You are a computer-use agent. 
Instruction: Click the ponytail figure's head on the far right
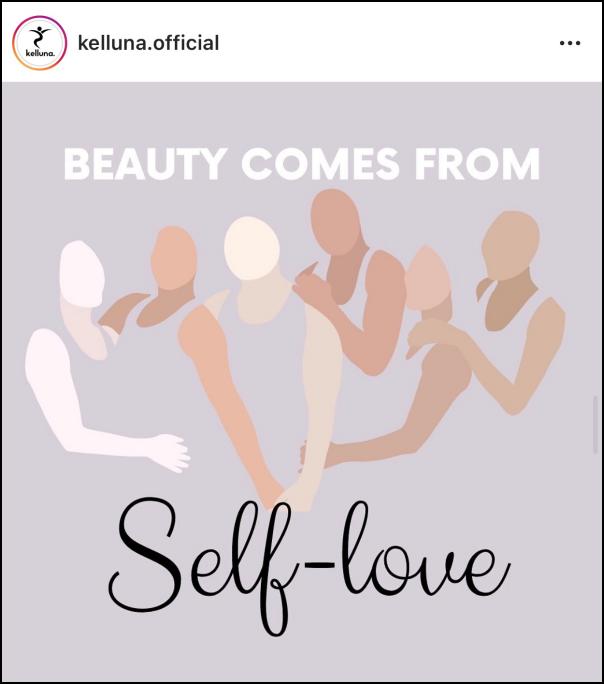pyautogui.click(x=511, y=246)
